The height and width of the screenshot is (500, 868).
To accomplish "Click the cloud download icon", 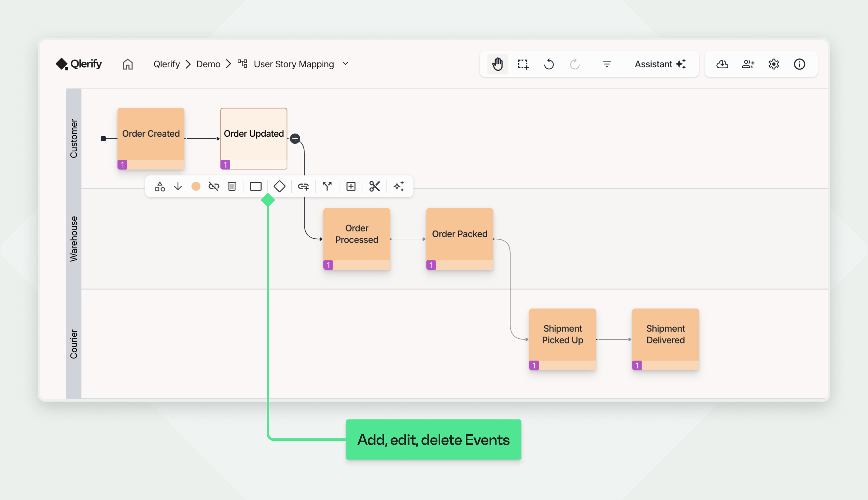I will tap(722, 64).
